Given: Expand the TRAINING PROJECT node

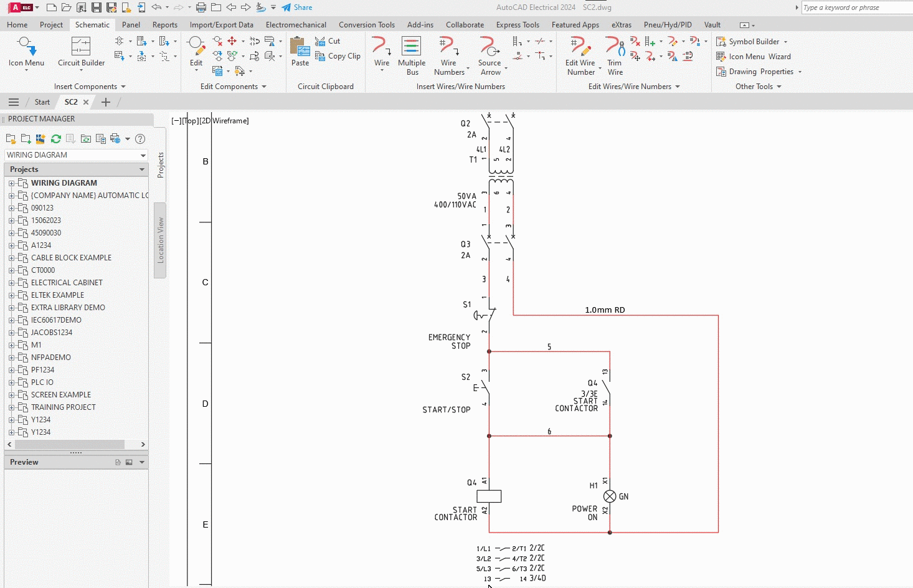Looking at the screenshot, I should pos(11,407).
